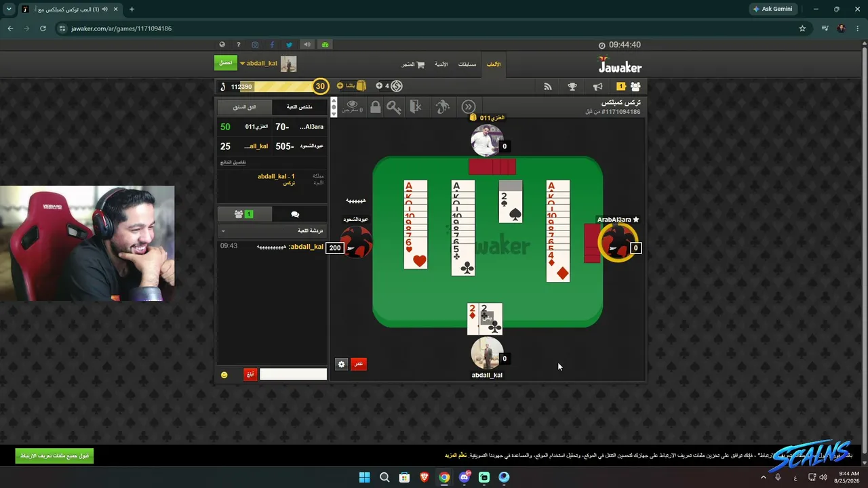Switch to الدق السابق previous round tab
This screenshot has width=868, height=488.
coord(244,107)
